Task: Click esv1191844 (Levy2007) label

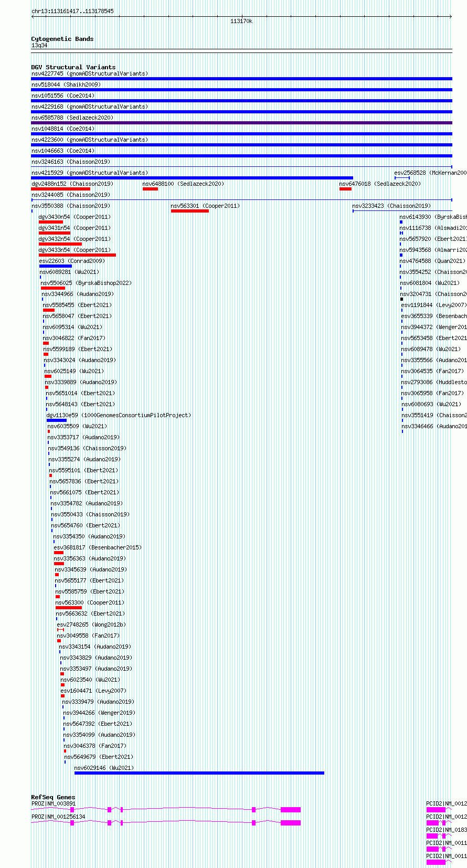Action: click(434, 305)
